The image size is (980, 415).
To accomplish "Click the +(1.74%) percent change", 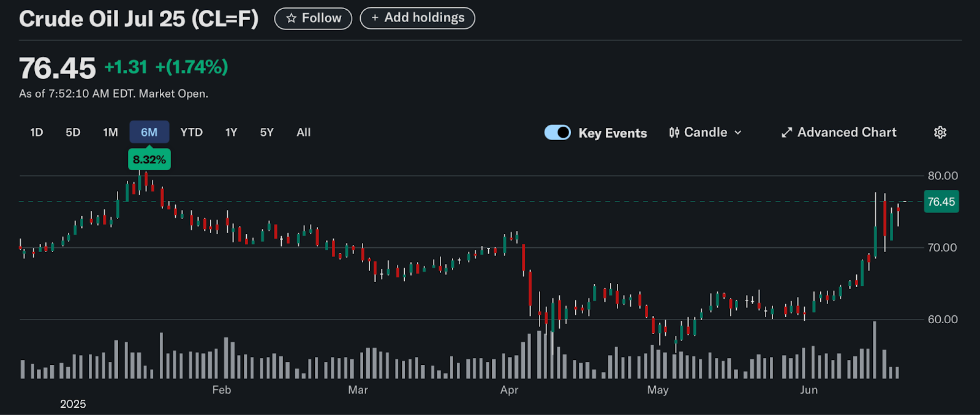I will pyautogui.click(x=192, y=67).
